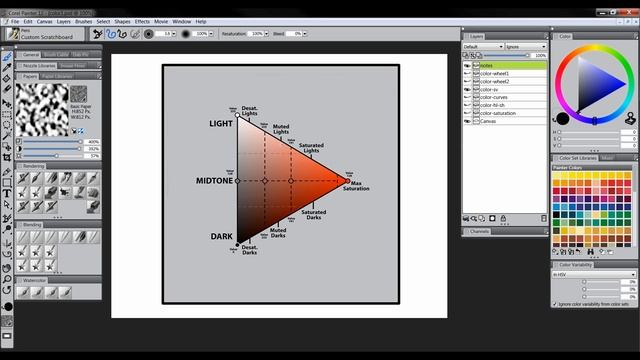Select the Paint Bucket tool
Viewport: 640px width, 360px height.
coord(7,78)
